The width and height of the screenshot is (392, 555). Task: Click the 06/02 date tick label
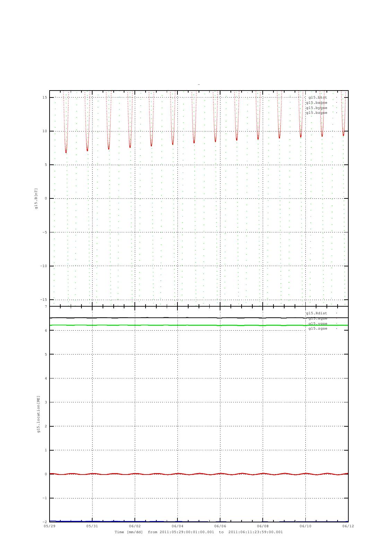(135, 526)
